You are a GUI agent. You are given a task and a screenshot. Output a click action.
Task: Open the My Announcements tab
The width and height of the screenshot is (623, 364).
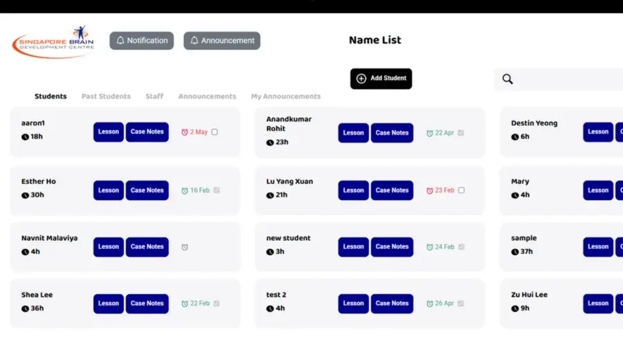click(286, 96)
